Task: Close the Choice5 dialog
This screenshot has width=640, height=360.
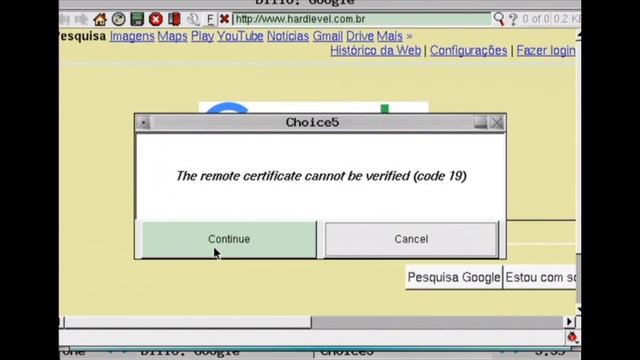Action: (x=497, y=122)
